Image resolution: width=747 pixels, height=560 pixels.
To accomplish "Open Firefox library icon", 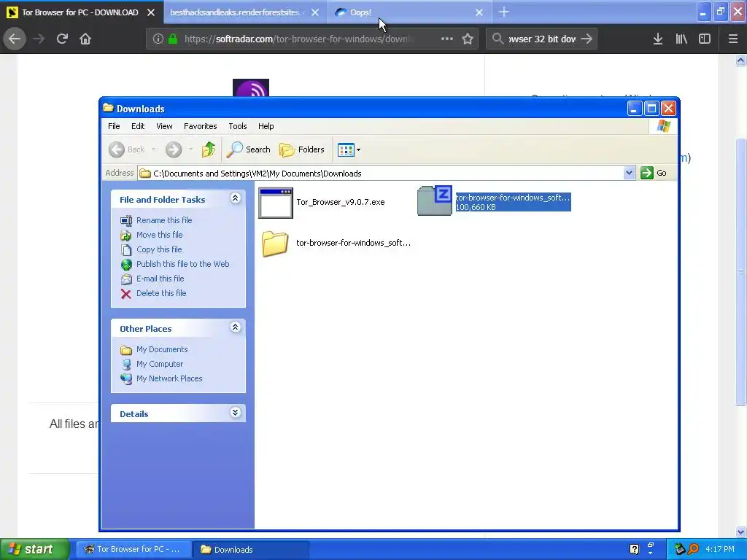I will pyautogui.click(x=681, y=39).
